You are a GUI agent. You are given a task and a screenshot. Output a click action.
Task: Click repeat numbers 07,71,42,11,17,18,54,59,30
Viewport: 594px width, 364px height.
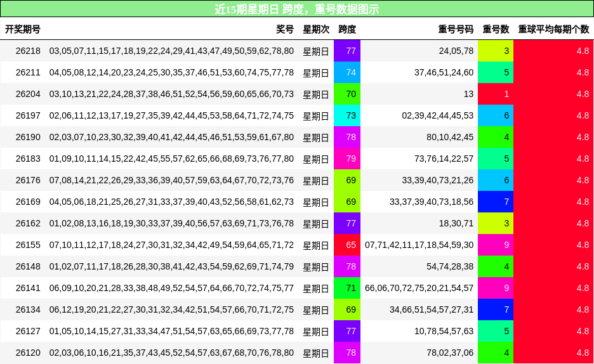419,245
